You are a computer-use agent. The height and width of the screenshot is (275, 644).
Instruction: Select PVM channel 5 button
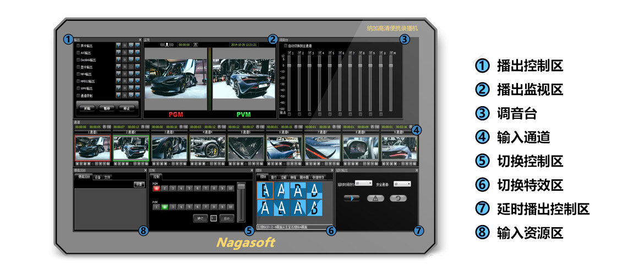(x=189, y=207)
